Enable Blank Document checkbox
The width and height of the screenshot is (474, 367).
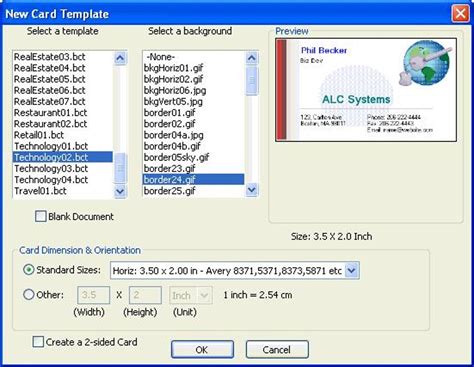(41, 216)
